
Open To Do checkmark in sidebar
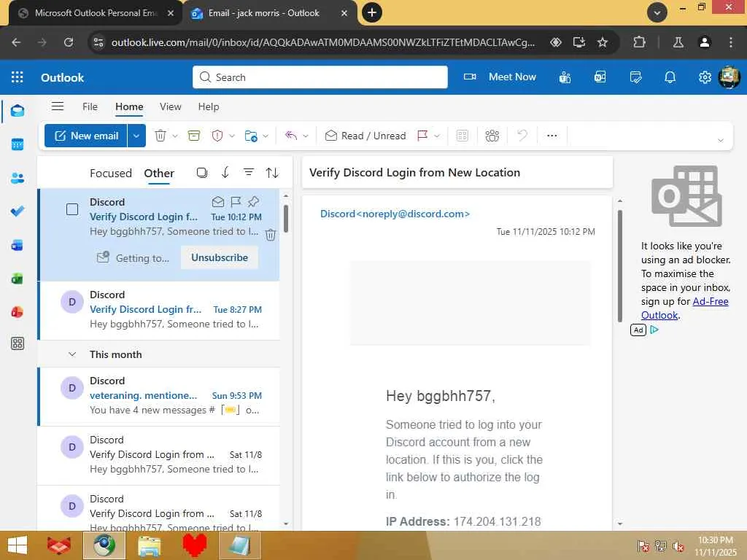click(x=18, y=211)
